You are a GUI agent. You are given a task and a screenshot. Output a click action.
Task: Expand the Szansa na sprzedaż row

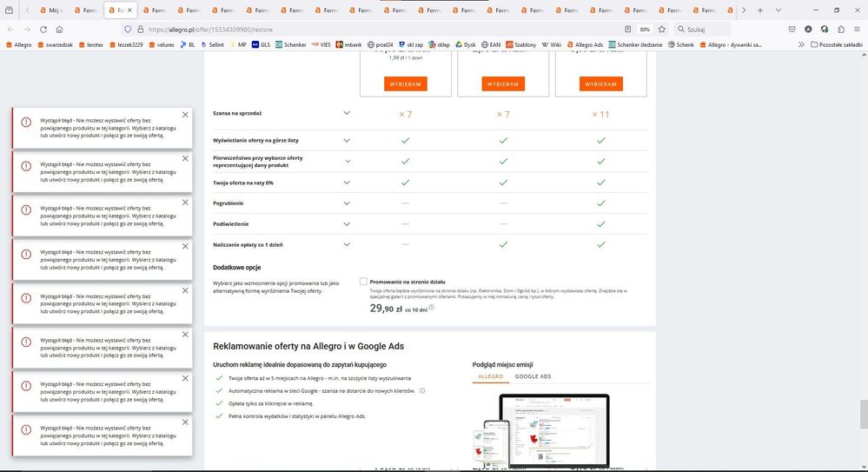pos(347,114)
